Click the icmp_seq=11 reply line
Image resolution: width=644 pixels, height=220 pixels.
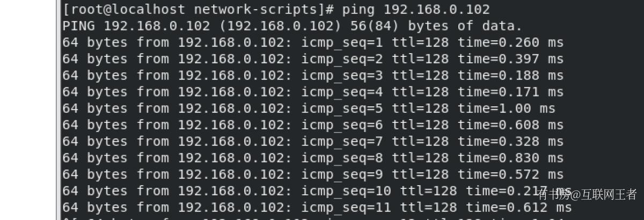click(x=317, y=208)
